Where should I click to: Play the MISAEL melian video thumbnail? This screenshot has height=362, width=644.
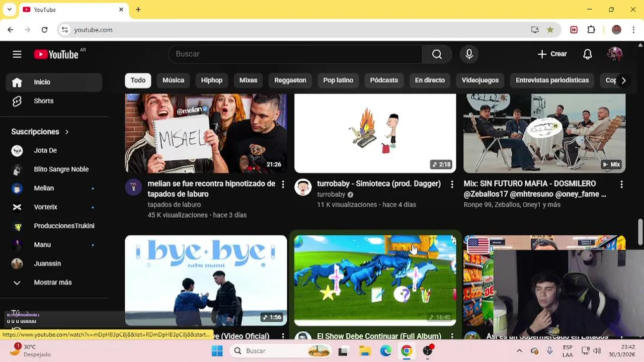point(206,133)
